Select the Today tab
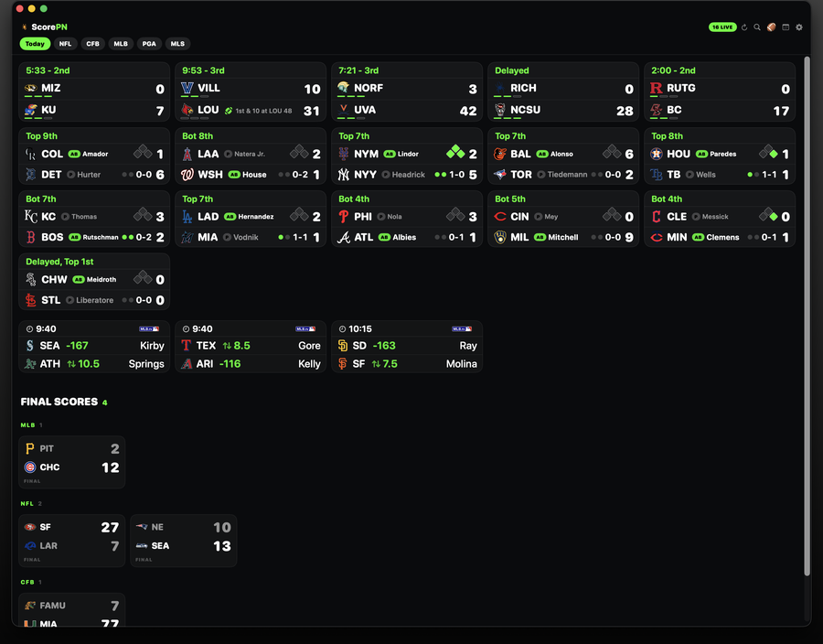Image resolution: width=823 pixels, height=644 pixels. pos(35,44)
